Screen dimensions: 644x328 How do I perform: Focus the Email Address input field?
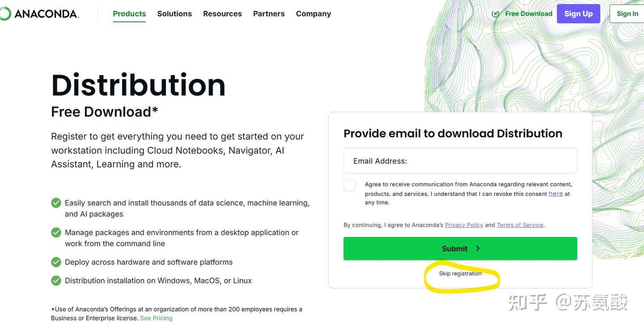click(460, 161)
